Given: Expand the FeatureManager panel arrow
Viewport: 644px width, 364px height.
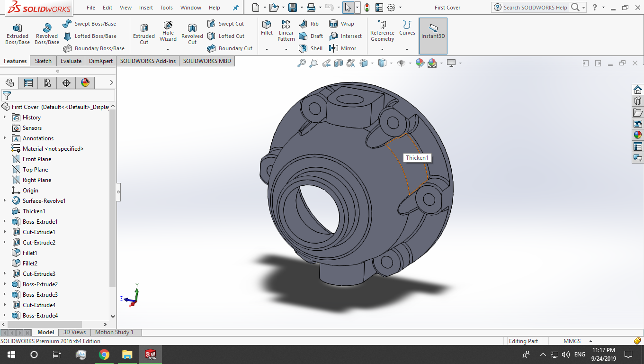Looking at the screenshot, I should coord(112,83).
